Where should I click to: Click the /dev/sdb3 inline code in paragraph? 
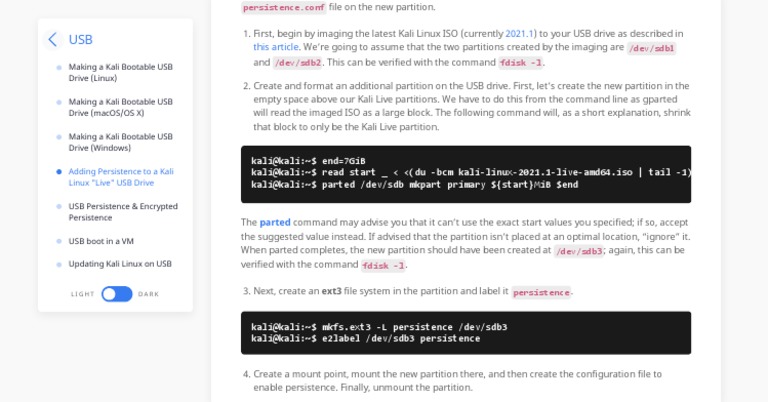(x=579, y=251)
